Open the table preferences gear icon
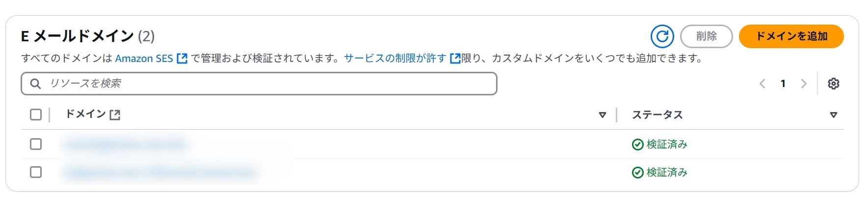The width and height of the screenshot is (868, 206). coord(833,84)
